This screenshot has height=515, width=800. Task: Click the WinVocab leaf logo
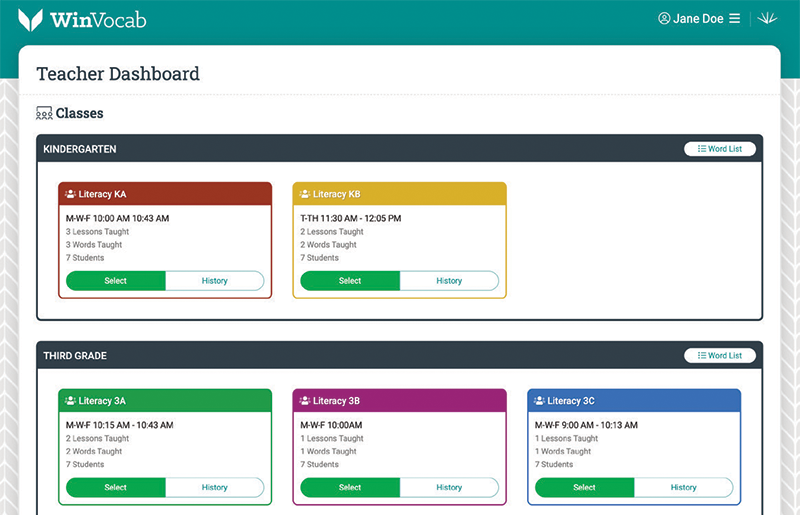31,19
